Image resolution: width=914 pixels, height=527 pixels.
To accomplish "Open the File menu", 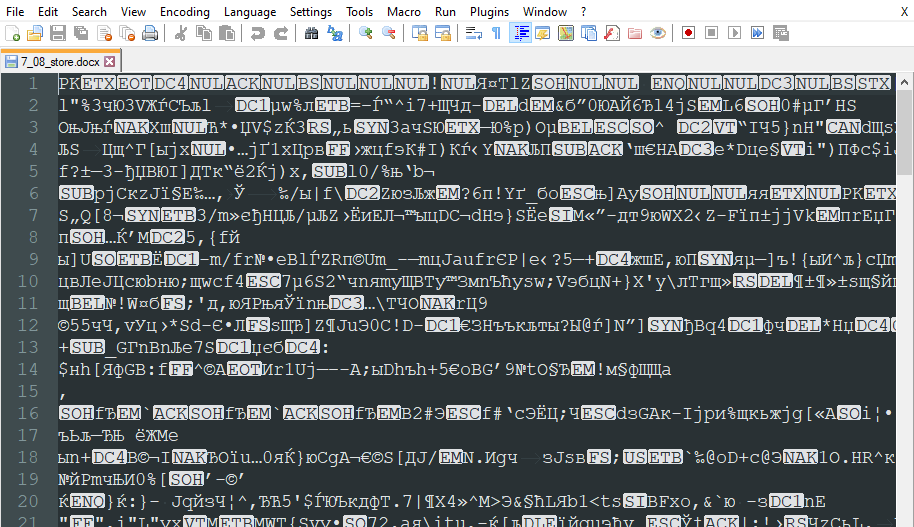I will (x=15, y=12).
